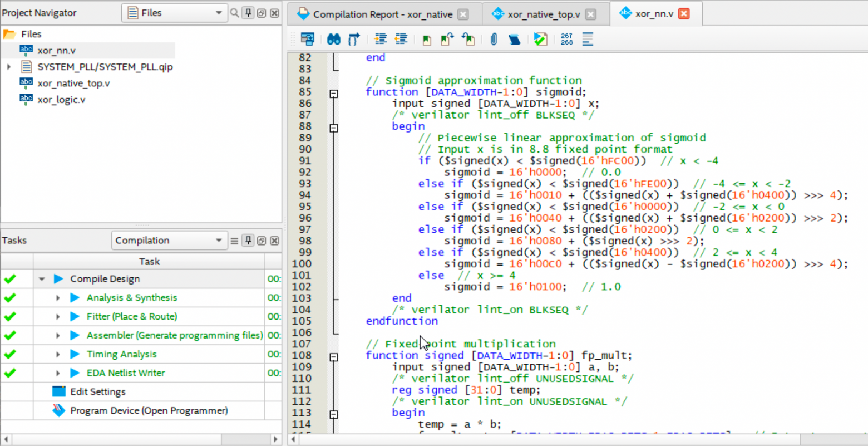The image size is (868, 446).
Task: Click the binoculars Find icon in editor toolbar
Action: pyautogui.click(x=333, y=39)
